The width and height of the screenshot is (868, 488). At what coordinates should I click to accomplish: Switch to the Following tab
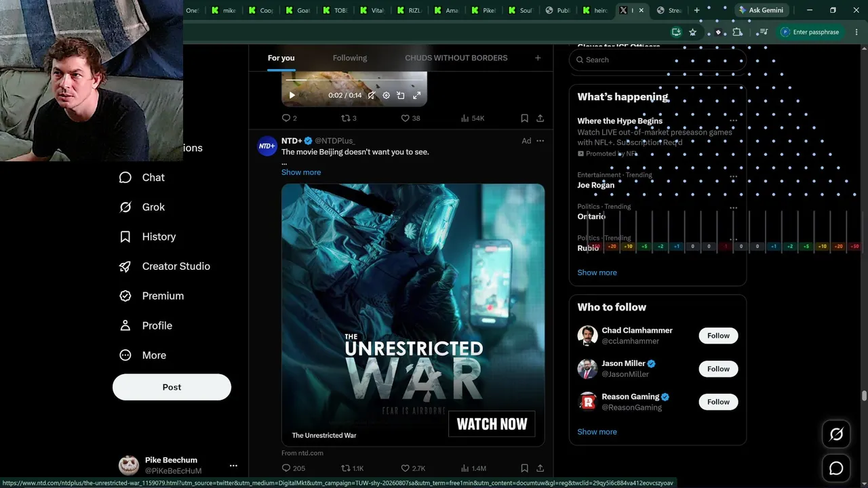pyautogui.click(x=350, y=58)
